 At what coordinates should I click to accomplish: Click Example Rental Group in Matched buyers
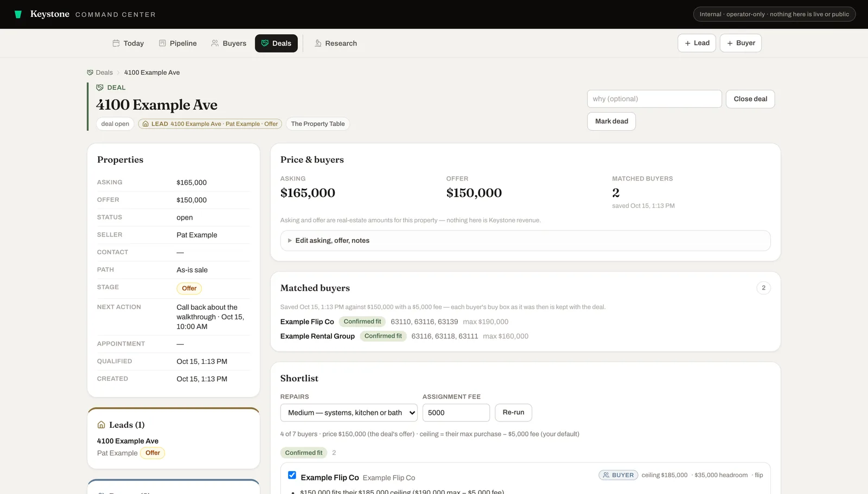coord(317,336)
